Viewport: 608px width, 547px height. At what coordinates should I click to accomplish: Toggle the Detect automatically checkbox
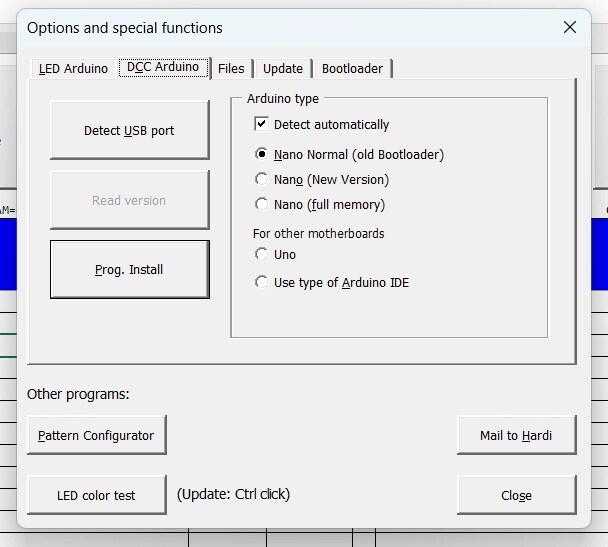coord(262,124)
